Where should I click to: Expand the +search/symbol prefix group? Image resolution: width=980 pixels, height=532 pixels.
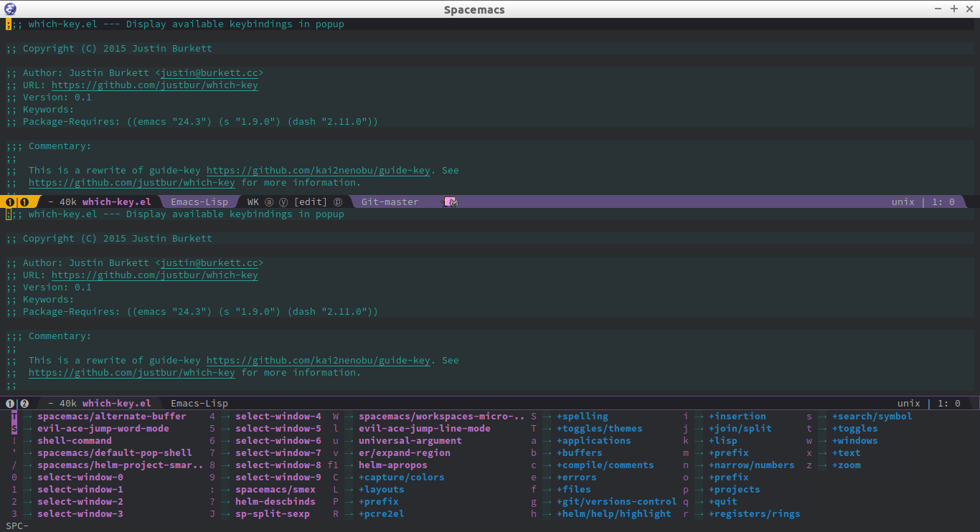(872, 417)
